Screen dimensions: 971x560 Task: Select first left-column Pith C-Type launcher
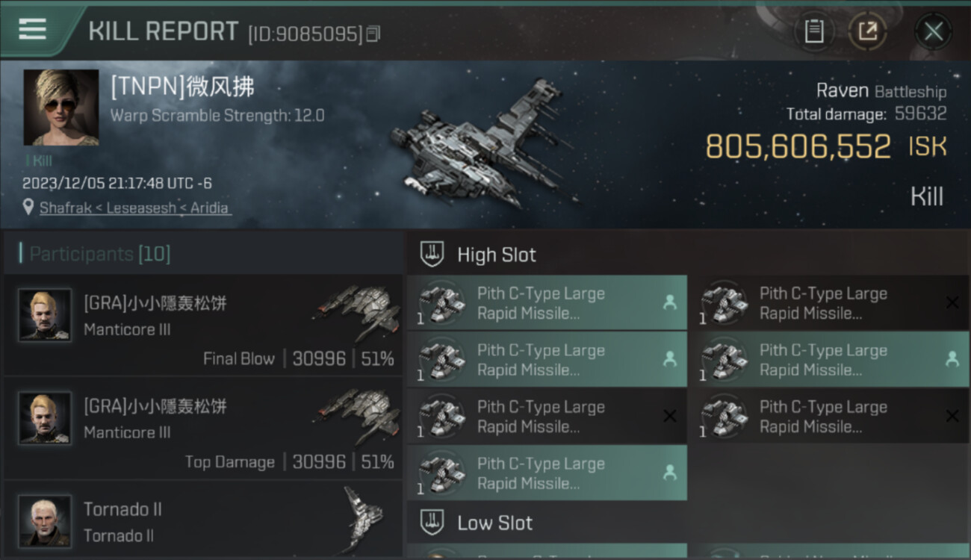[x=547, y=303]
